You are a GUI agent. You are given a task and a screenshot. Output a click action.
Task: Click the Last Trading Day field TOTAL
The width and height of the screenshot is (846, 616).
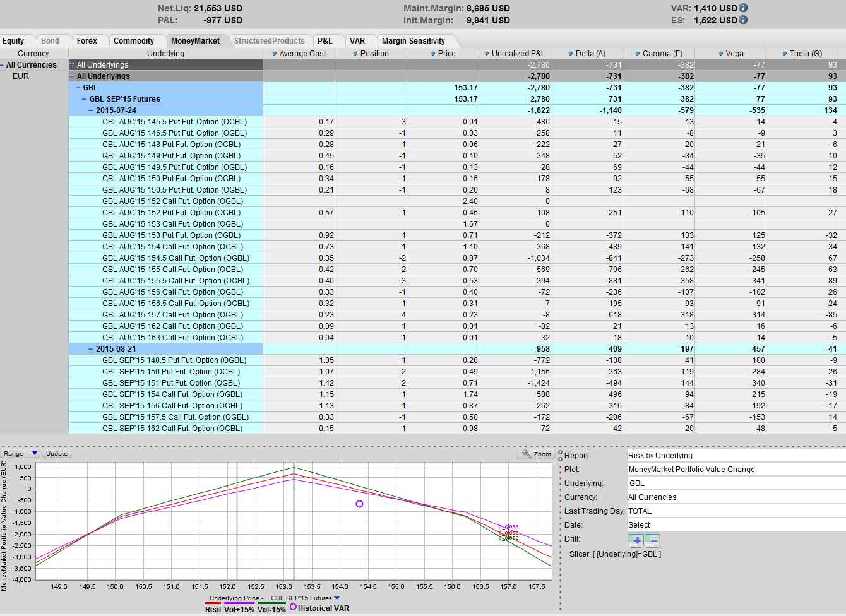pyautogui.click(x=736, y=511)
